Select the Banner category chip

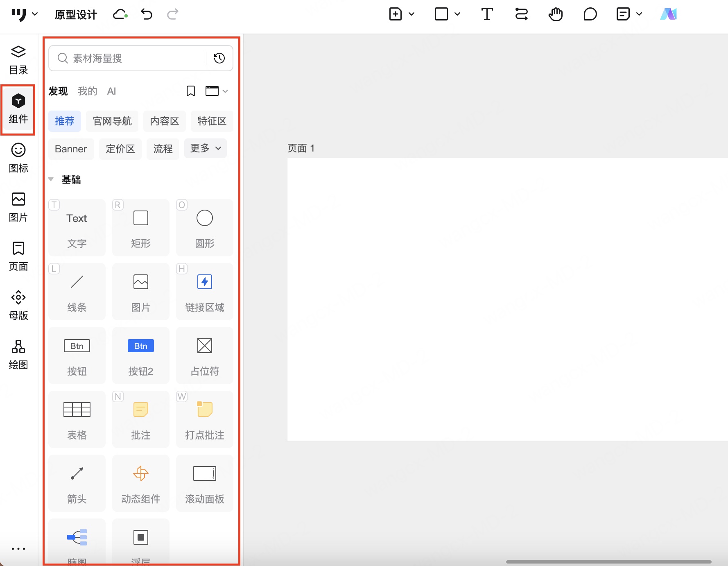(x=71, y=149)
